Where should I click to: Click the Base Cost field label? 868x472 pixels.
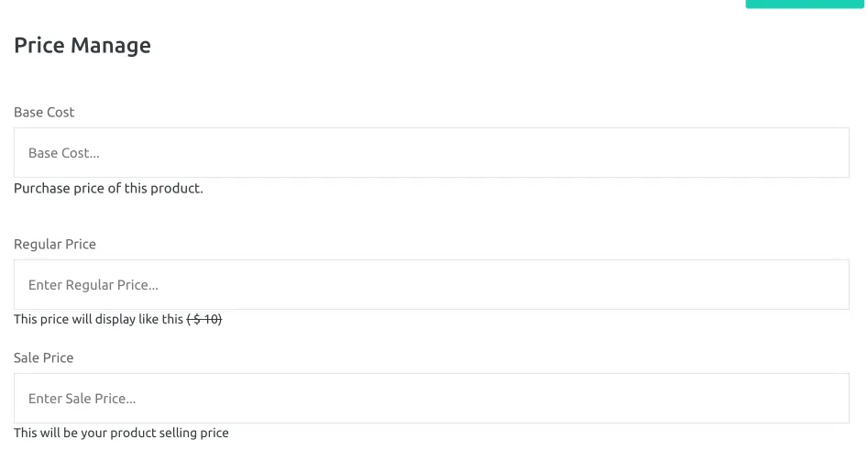point(44,113)
